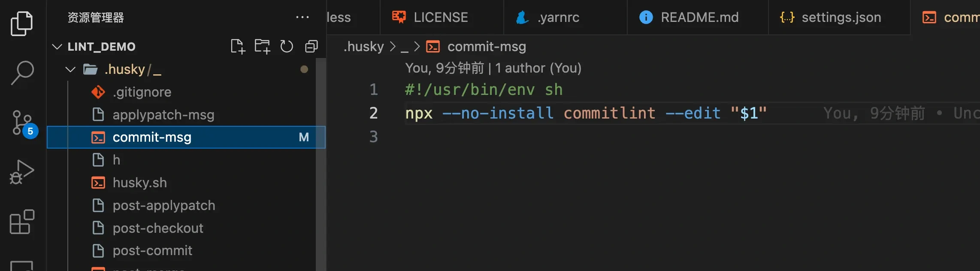This screenshot has height=271, width=980.
Task: Click line number 3 in the gutter
Action: coord(374,137)
